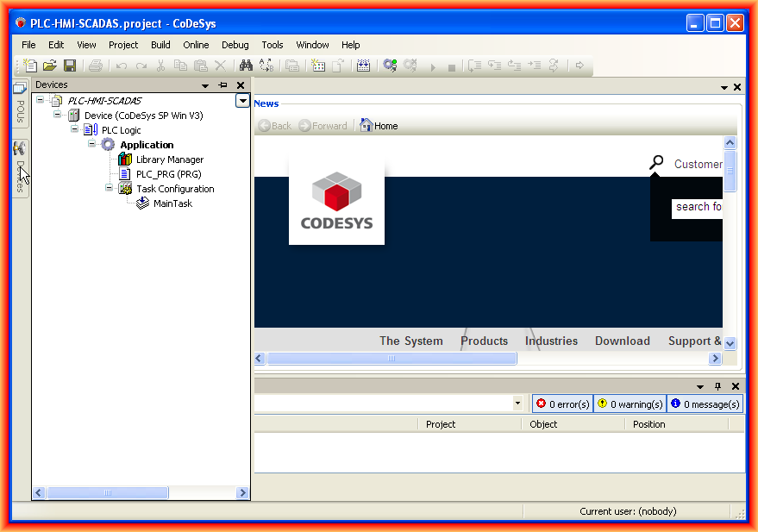Viewport: 758px width, 532px height.
Task: Click the magnifier search icon on the CODESYS page
Action: (x=657, y=162)
